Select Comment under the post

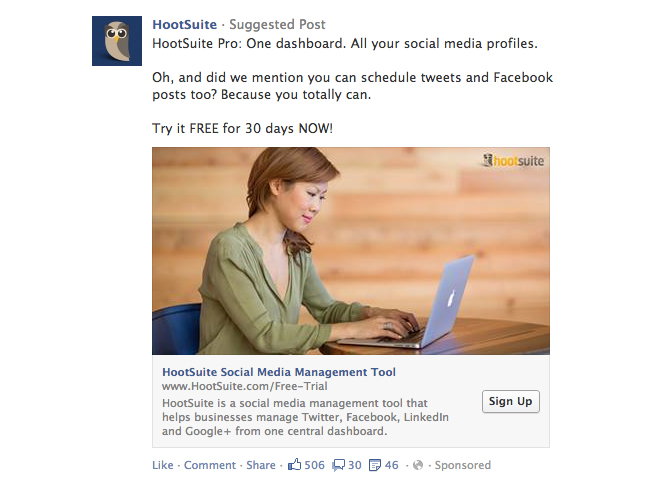pos(210,465)
